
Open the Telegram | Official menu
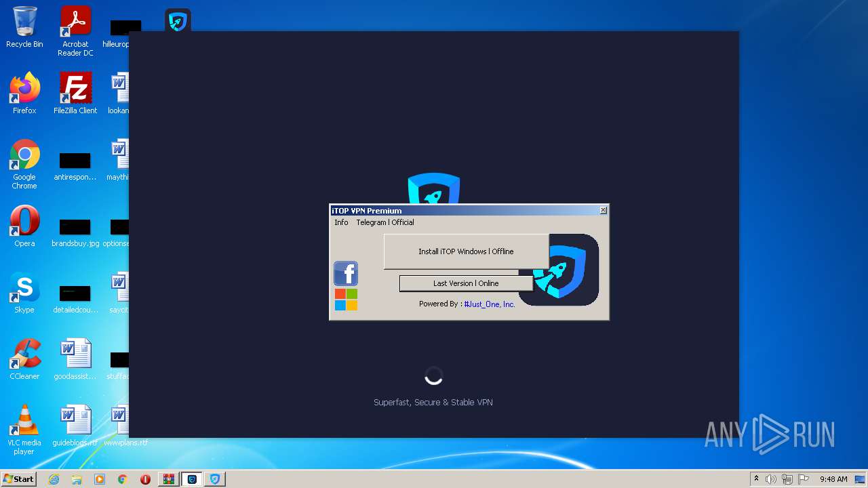click(385, 222)
